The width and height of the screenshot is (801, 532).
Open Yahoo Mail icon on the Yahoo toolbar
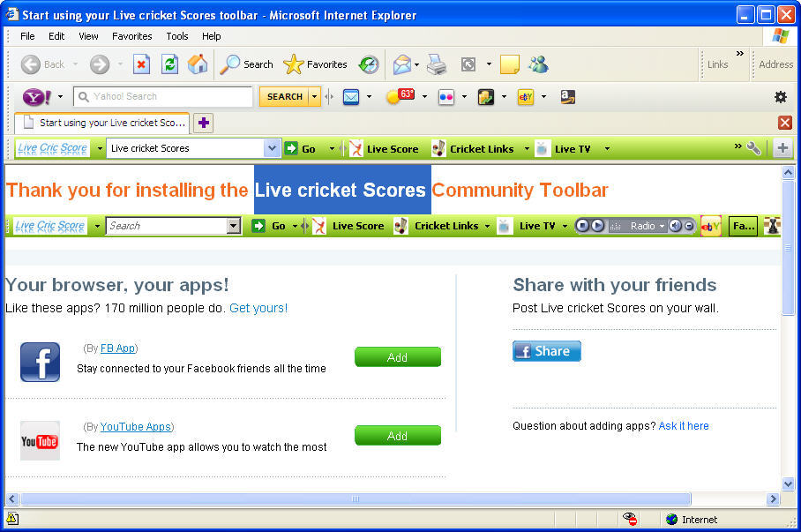pyautogui.click(x=350, y=98)
